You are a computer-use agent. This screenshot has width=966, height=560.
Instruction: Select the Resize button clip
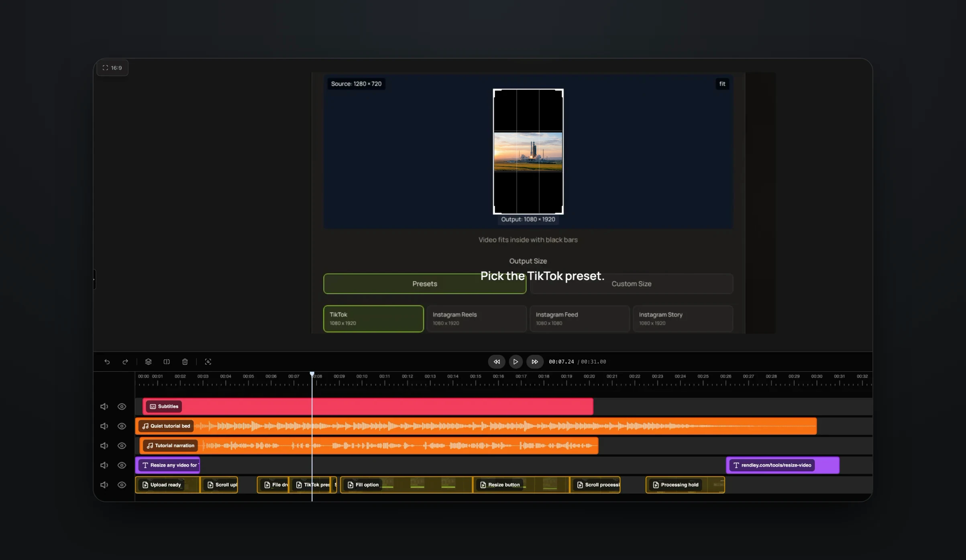coord(521,485)
